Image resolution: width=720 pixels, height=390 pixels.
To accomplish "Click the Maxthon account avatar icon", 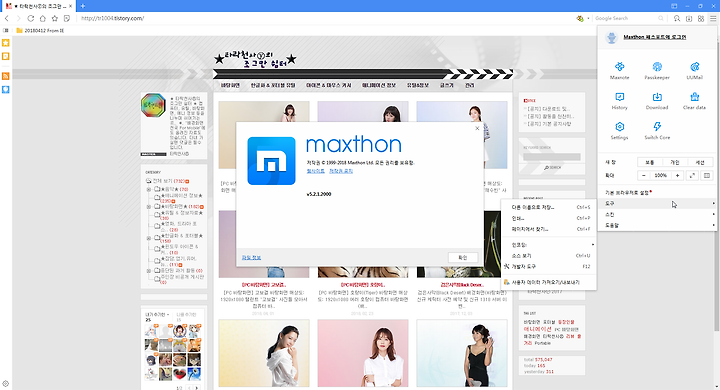I will [611, 37].
